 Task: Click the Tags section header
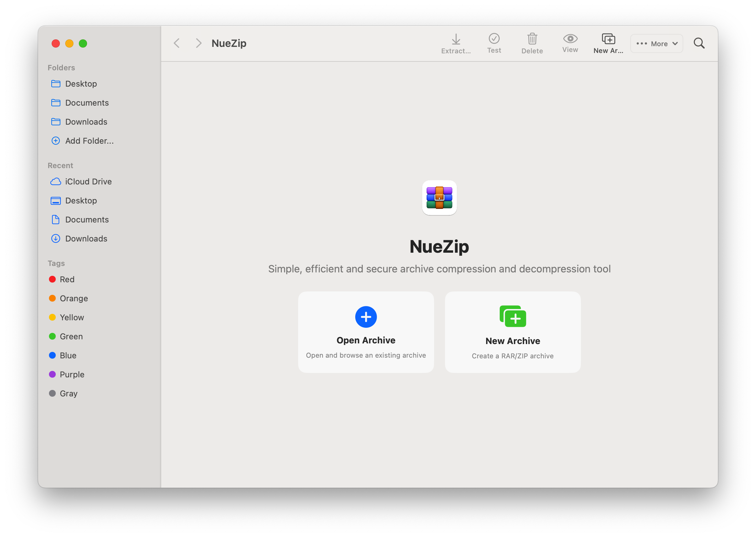click(x=56, y=263)
